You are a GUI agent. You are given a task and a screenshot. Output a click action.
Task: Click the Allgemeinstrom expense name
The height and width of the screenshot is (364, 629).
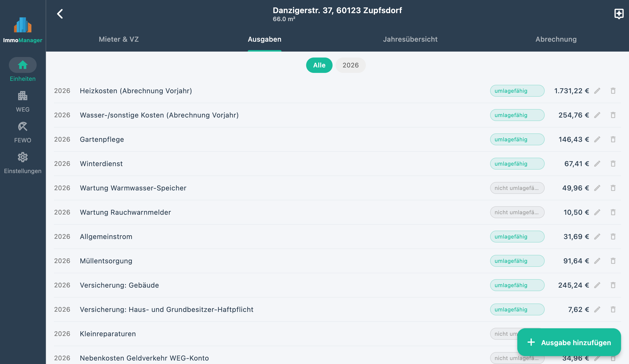106,237
